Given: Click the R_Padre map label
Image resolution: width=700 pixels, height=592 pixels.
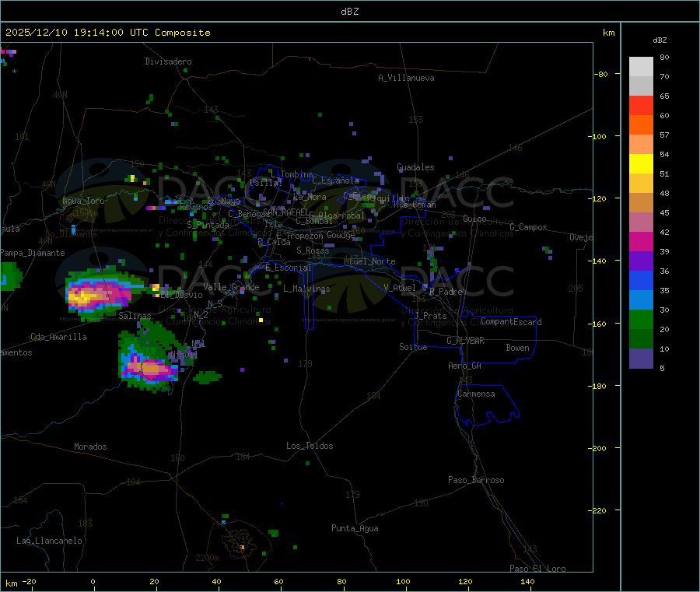Looking at the screenshot, I should (446, 292).
